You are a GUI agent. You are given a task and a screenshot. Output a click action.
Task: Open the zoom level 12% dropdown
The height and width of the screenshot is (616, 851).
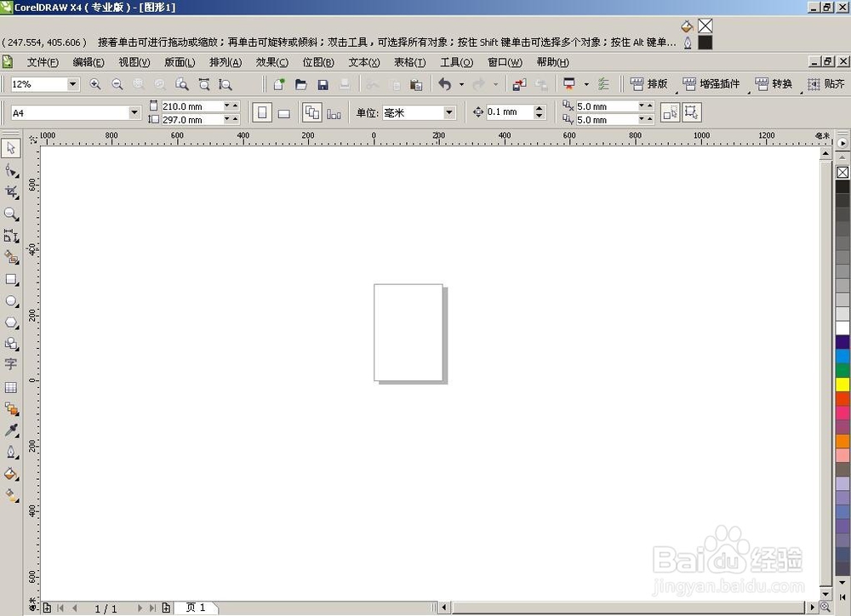(x=72, y=84)
